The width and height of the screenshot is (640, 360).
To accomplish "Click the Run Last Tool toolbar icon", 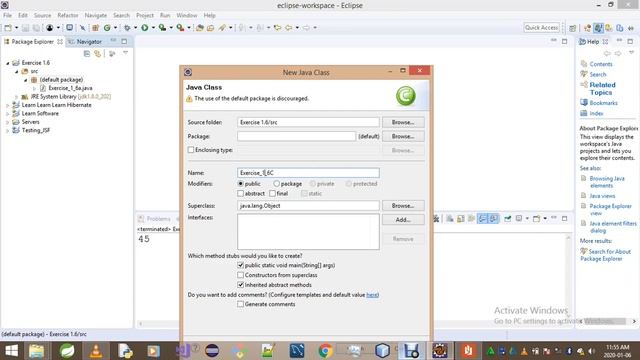I will [180, 28].
